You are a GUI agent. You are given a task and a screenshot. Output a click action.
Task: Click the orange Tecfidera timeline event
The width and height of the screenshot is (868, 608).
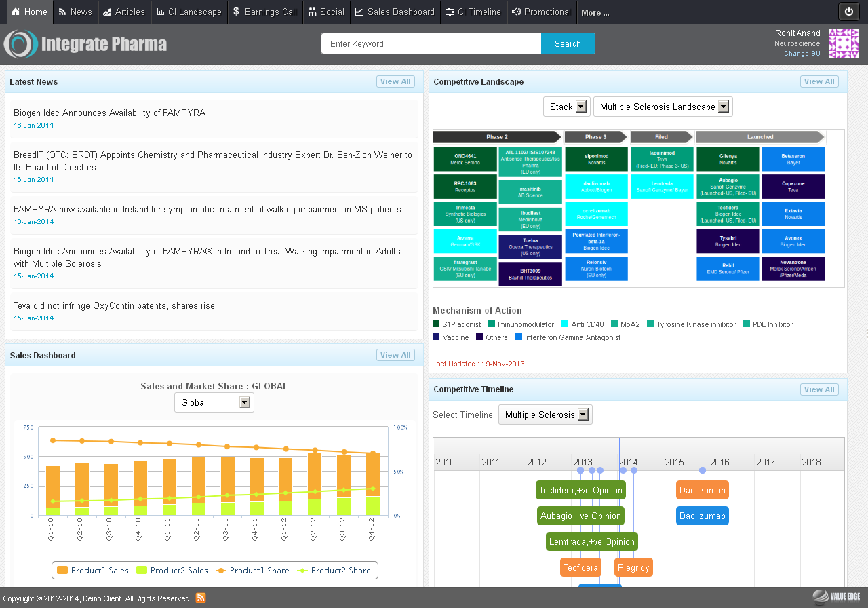tap(580, 567)
